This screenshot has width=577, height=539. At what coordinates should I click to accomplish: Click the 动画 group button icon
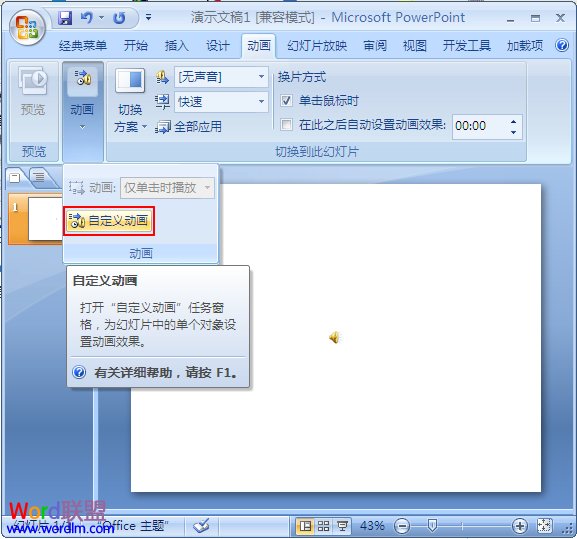[82, 78]
